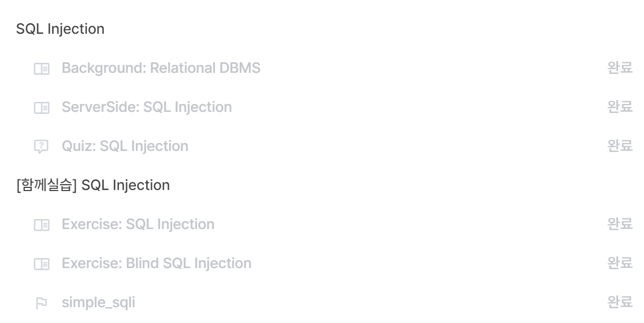Open the ServerSide: SQL Injection lesson

146,107
